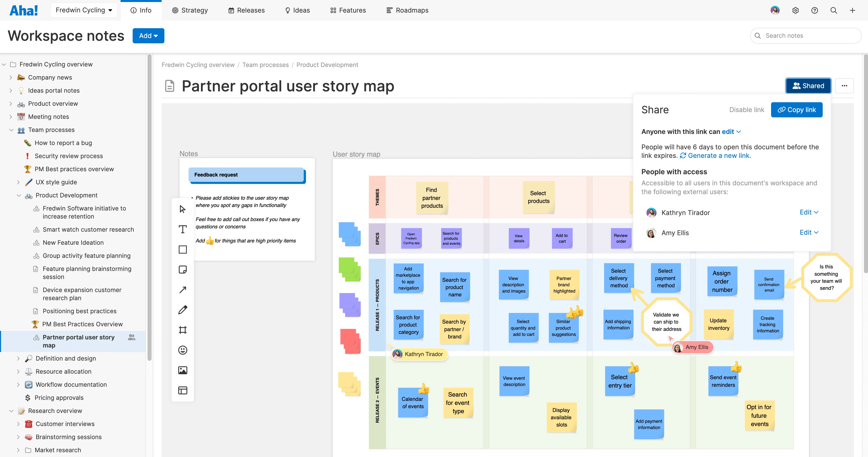Click the insert image tool
Screen dimensions: 868x457
pos(182,370)
